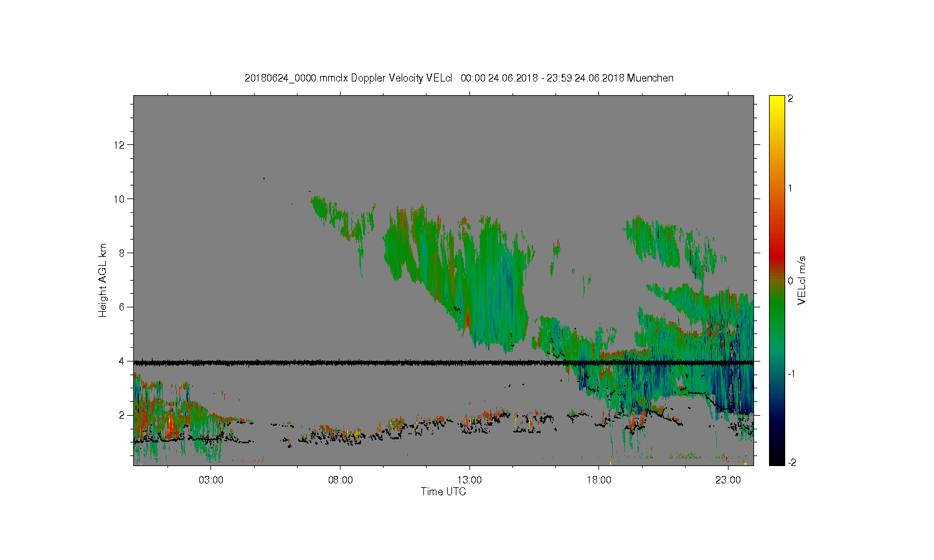Click the plot title starting with 20180624_0000.mmclx
This screenshot has width=934, height=560.
[x=459, y=78]
